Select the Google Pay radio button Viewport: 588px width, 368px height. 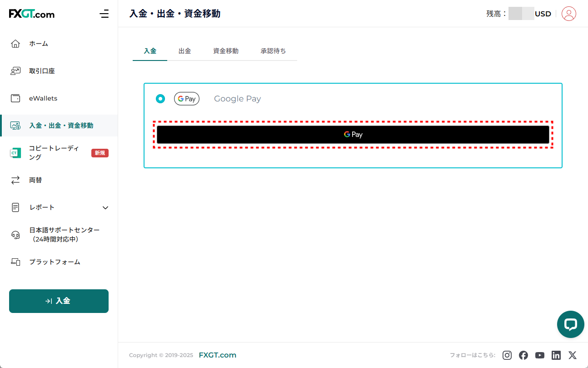click(160, 99)
